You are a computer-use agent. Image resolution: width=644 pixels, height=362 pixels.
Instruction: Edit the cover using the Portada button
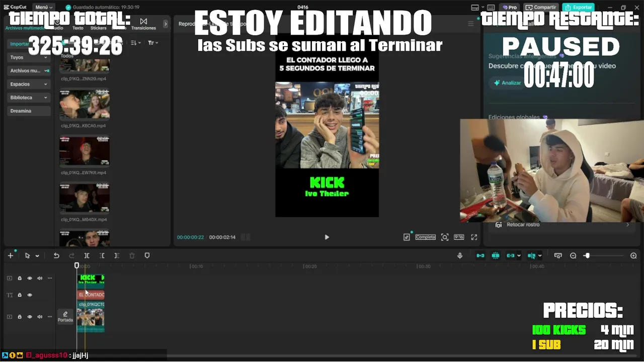pos(65,317)
